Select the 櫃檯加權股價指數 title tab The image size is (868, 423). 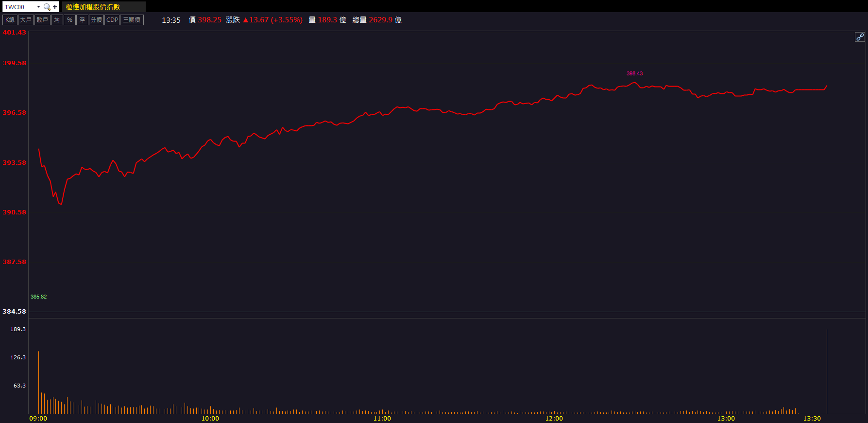(x=104, y=7)
